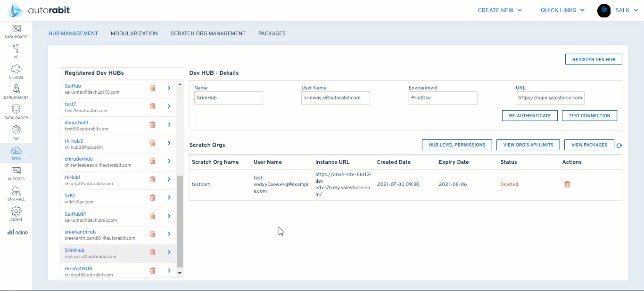644x291 pixels.
Task: Open the Admin gear icon
Action: click(16, 212)
